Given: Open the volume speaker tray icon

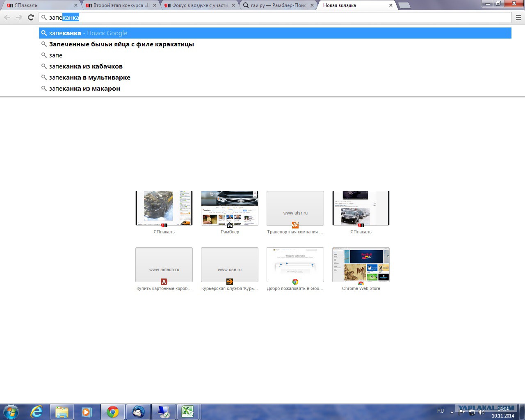Looking at the screenshot, I should 482,412.
